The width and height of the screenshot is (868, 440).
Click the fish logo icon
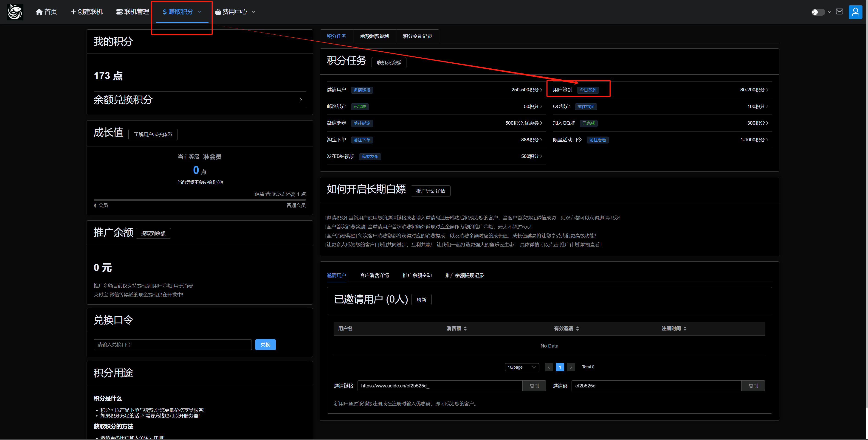click(x=15, y=12)
